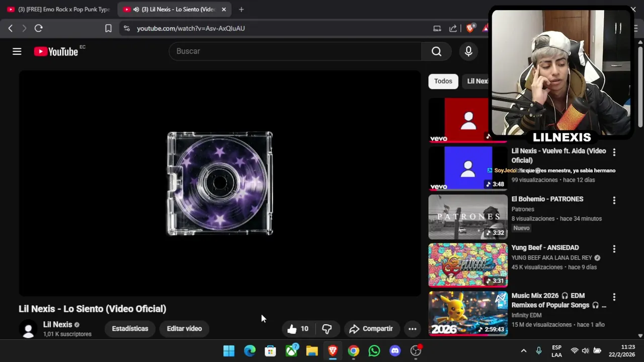
Task: Open a new browser tab
Action: [x=242, y=10]
